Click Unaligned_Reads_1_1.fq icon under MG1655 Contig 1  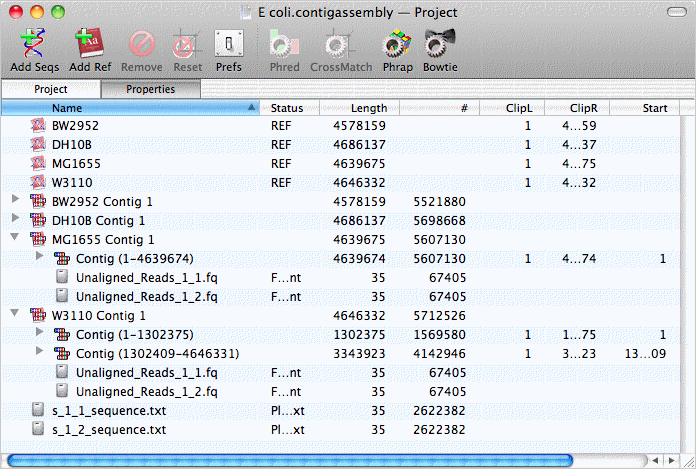tap(62, 277)
